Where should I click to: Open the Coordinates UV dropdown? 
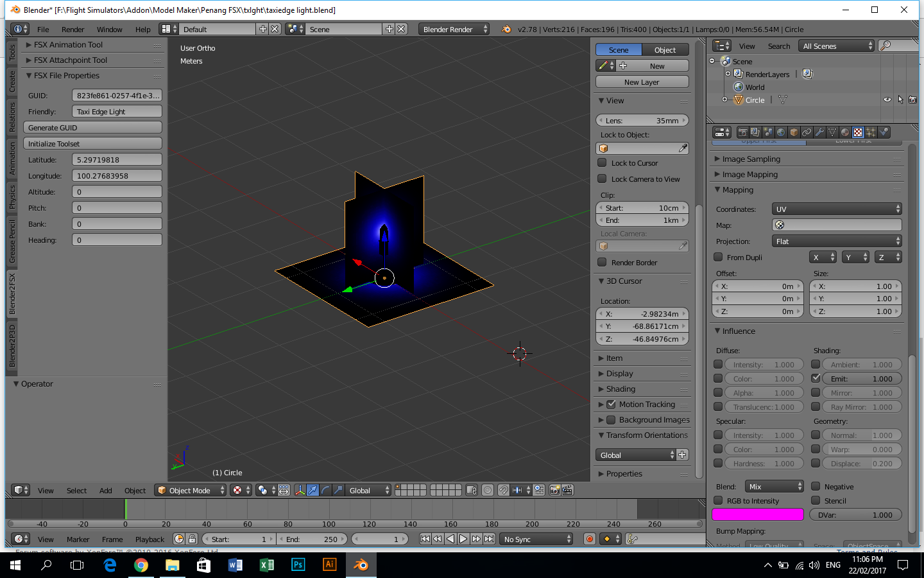pos(836,209)
